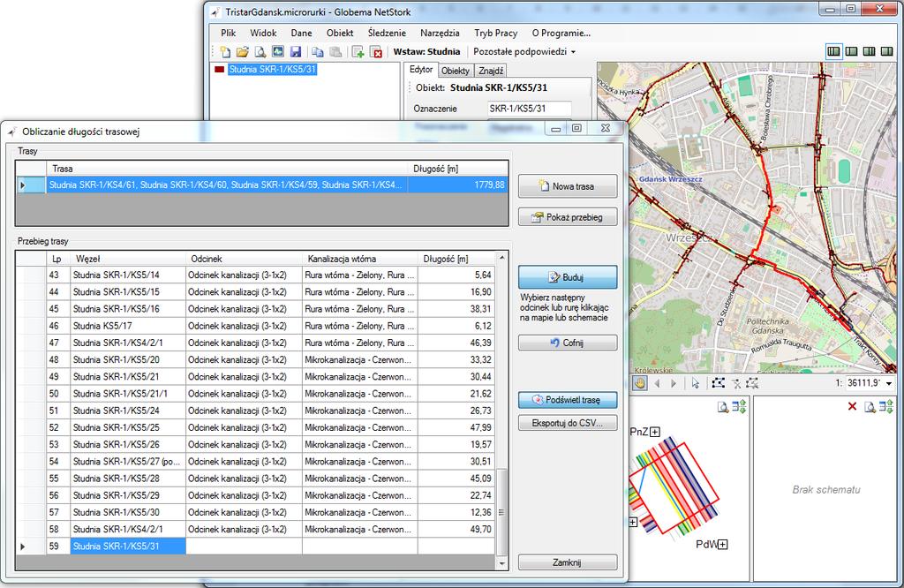Open the Śledzenie menu
This screenshot has width=904, height=588.
pyautogui.click(x=387, y=33)
